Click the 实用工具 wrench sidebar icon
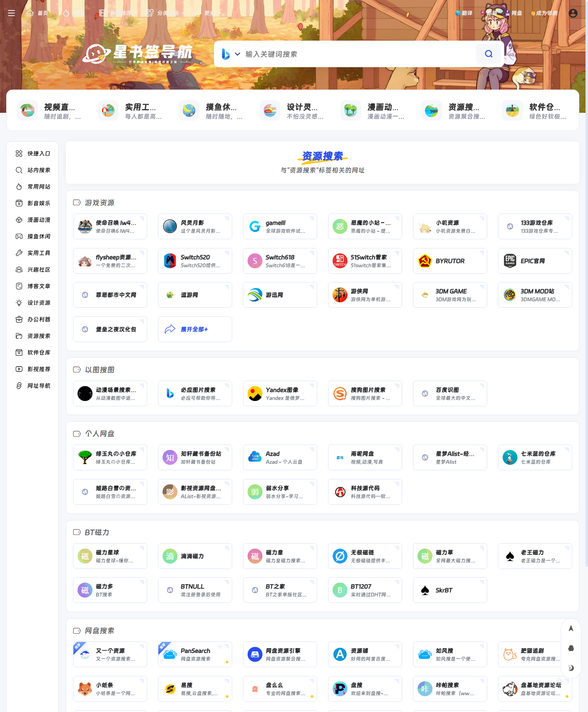 19,253
